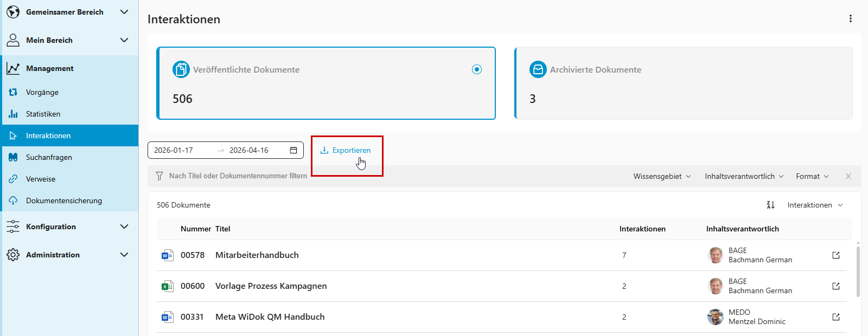
Task: Click the title or document number filter field
Action: click(238, 176)
